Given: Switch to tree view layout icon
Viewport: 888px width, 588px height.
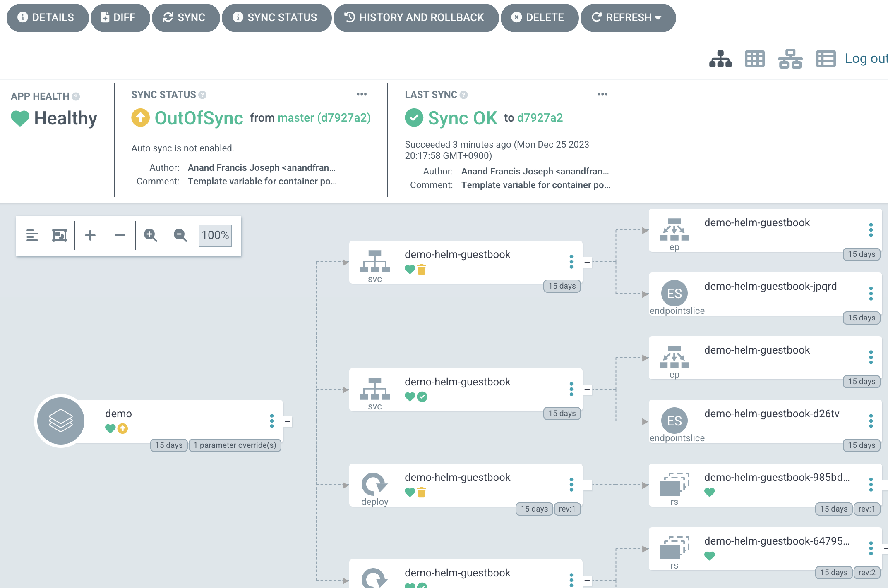Looking at the screenshot, I should coord(720,59).
